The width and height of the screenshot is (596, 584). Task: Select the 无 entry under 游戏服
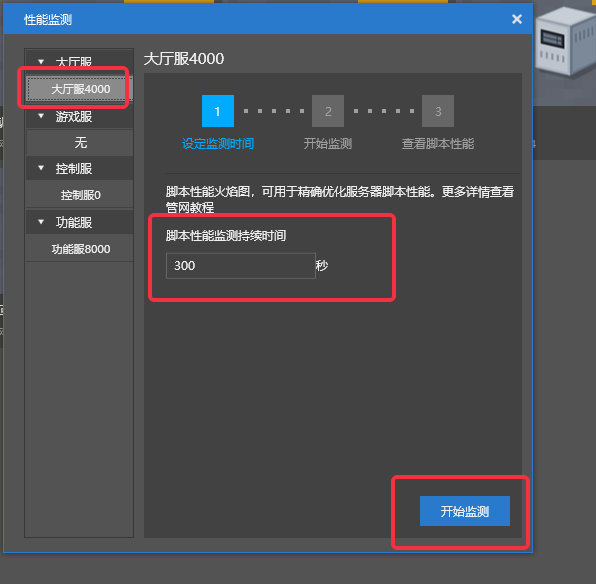pos(79,143)
